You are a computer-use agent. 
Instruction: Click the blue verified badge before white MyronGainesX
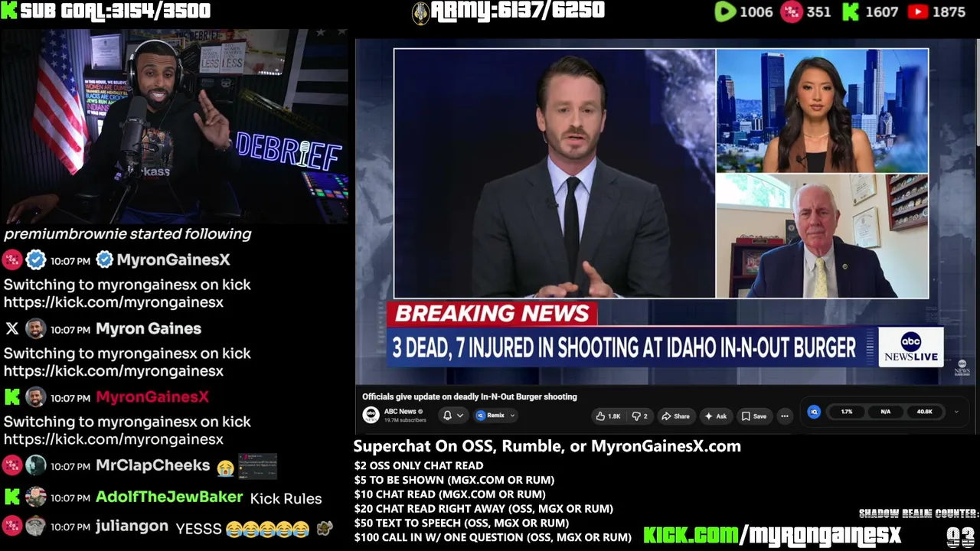pyautogui.click(x=105, y=260)
